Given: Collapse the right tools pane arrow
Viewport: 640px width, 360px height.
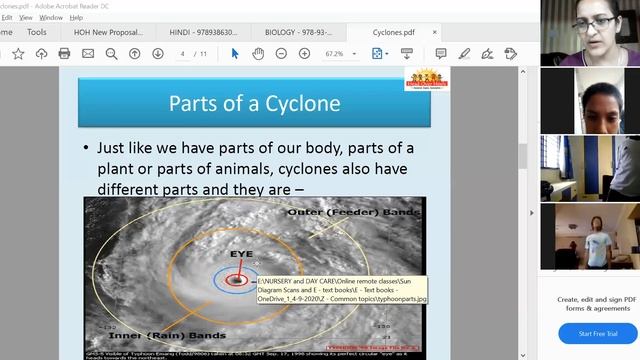Looking at the screenshot, I should click(x=531, y=213).
